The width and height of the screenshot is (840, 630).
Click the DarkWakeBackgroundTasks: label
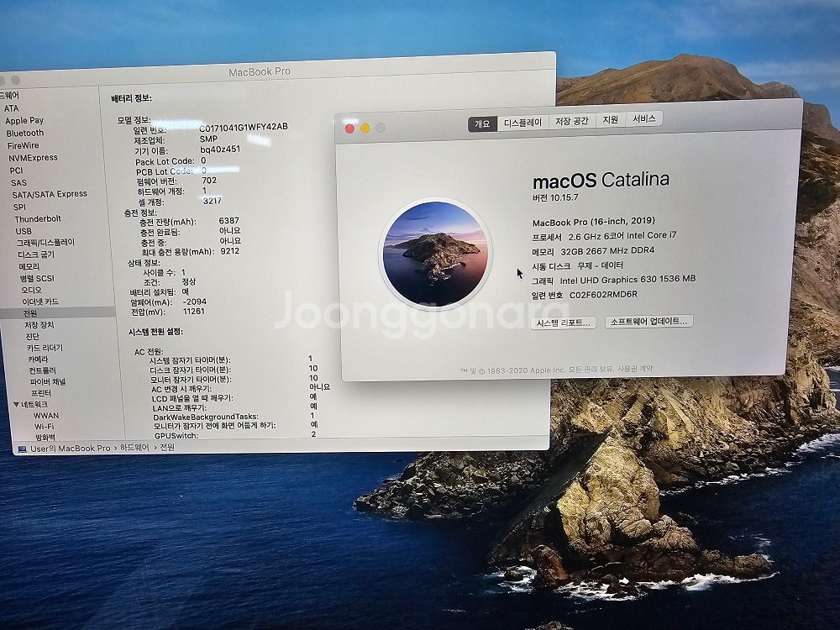(206, 417)
